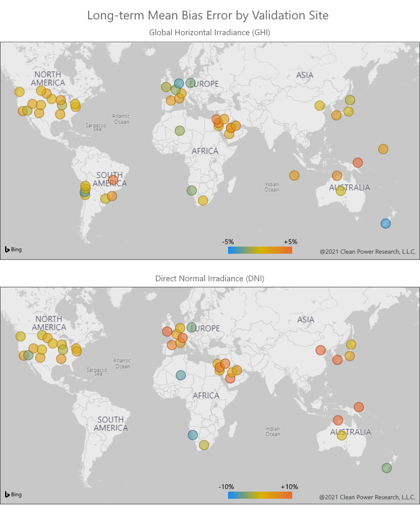Click the yellow marker in central Australia on DNI map
Viewport: 420px width, 512px height.
(x=341, y=436)
